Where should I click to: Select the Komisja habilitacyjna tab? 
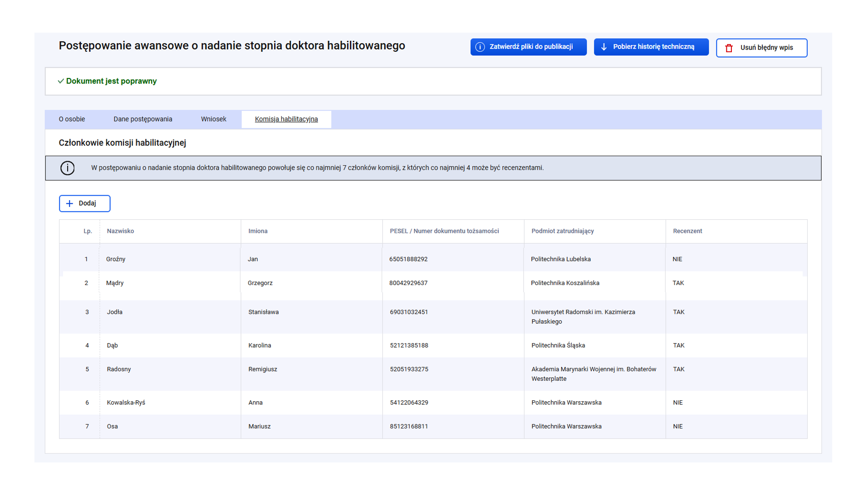tap(286, 119)
